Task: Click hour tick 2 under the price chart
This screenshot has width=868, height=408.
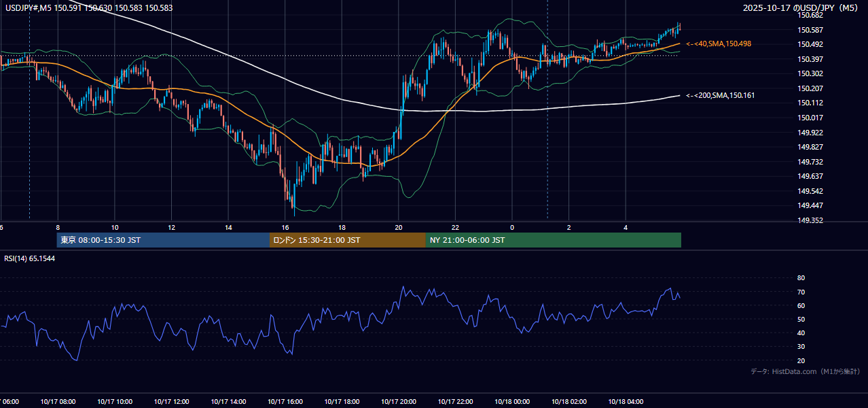Action: (x=569, y=227)
